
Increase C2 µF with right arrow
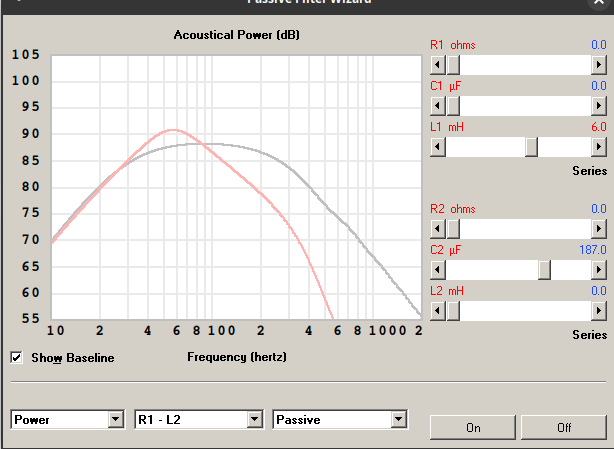pyautogui.click(x=599, y=270)
